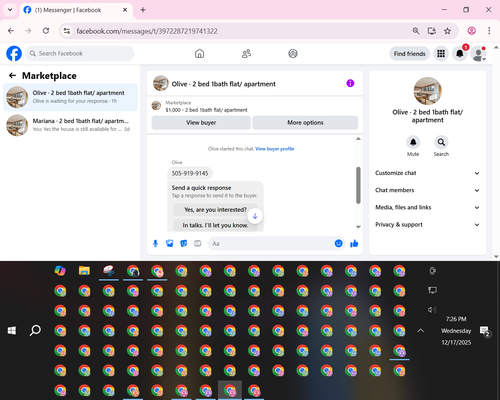Viewport: 500px width, 400px height.
Task: Go back using the Marketplace arrow
Action: [12, 76]
